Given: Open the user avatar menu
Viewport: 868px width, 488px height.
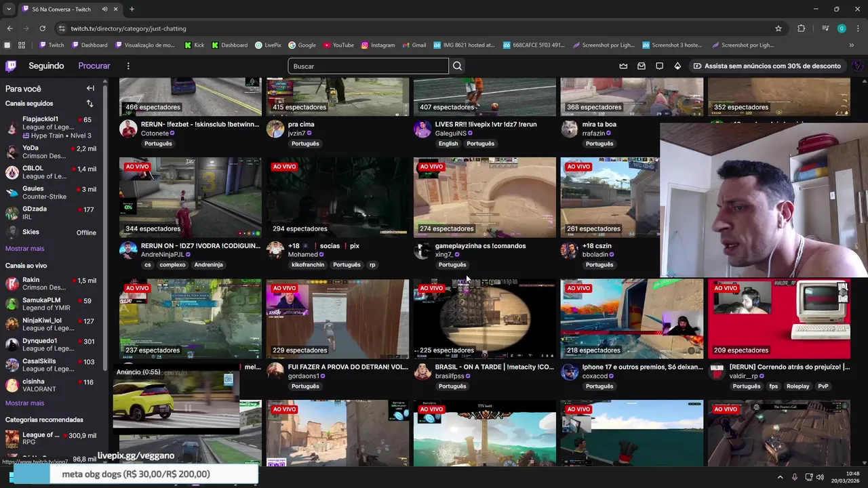Looking at the screenshot, I should pyautogui.click(x=858, y=66).
